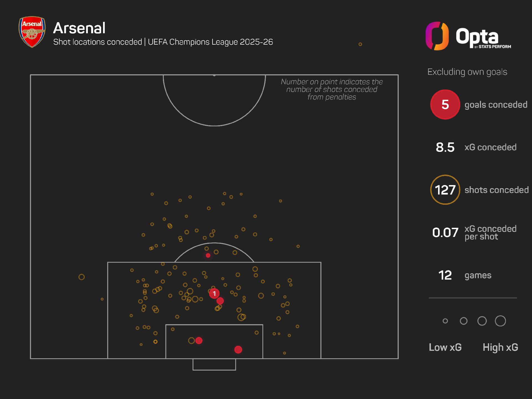Viewport: 532px width, 399px height.
Task: Select the 8.5 xG conceded value
Action: [x=445, y=147]
